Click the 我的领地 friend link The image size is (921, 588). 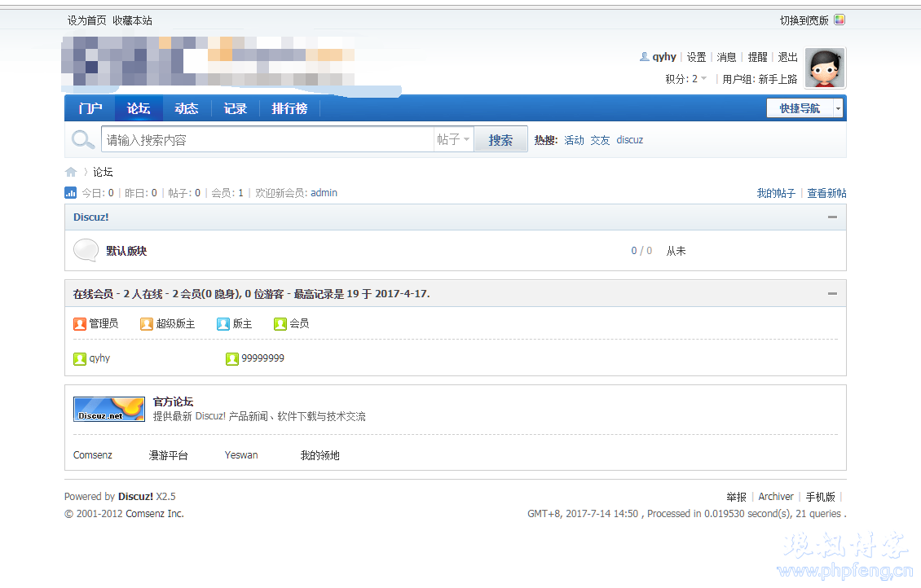pyautogui.click(x=320, y=454)
